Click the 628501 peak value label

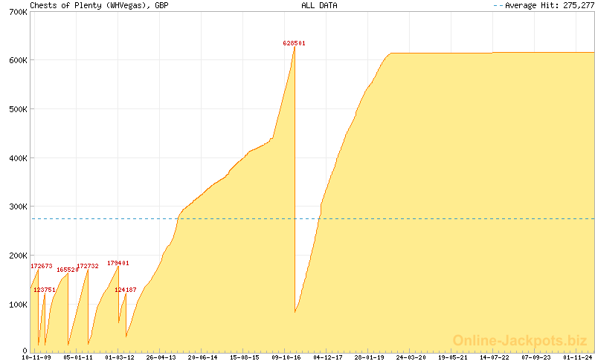294,43
